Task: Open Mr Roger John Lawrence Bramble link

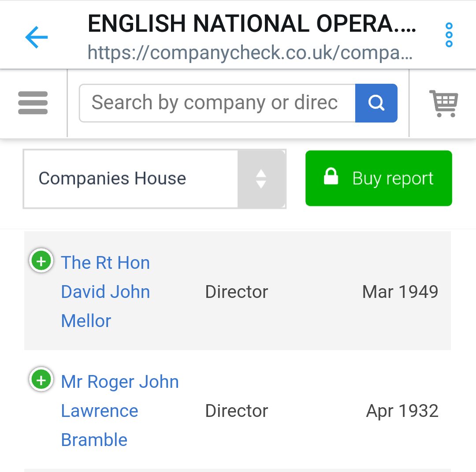Action: [x=119, y=410]
